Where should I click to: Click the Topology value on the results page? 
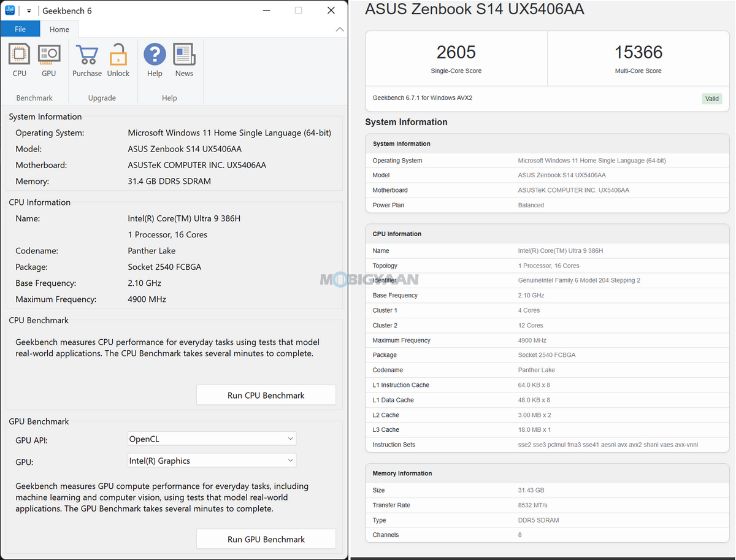coord(549,266)
